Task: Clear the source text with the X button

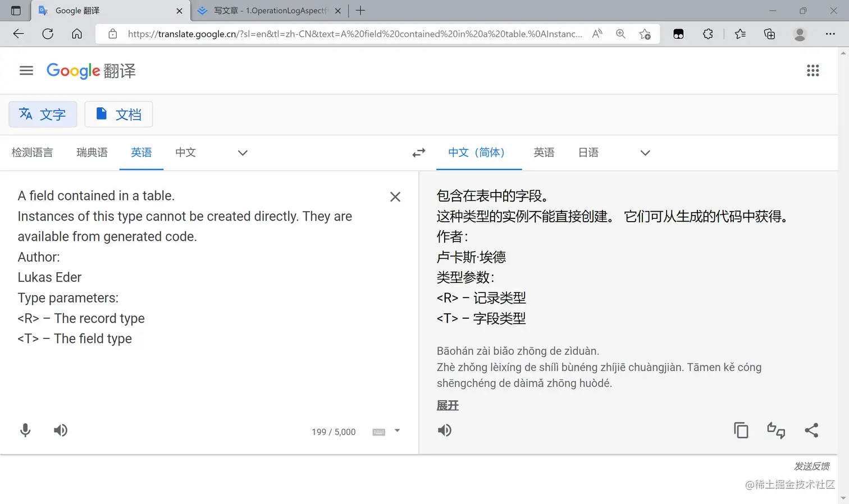Action: point(395,197)
